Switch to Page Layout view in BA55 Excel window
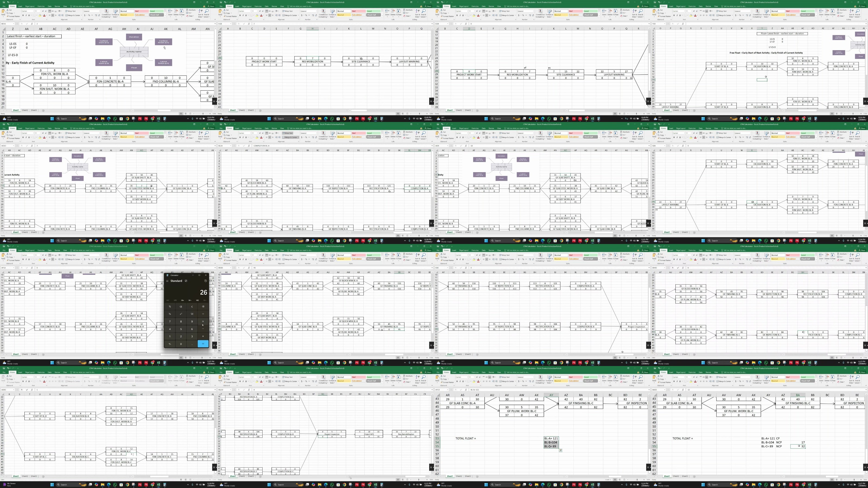This screenshot has height=488, width=868. click(837, 480)
